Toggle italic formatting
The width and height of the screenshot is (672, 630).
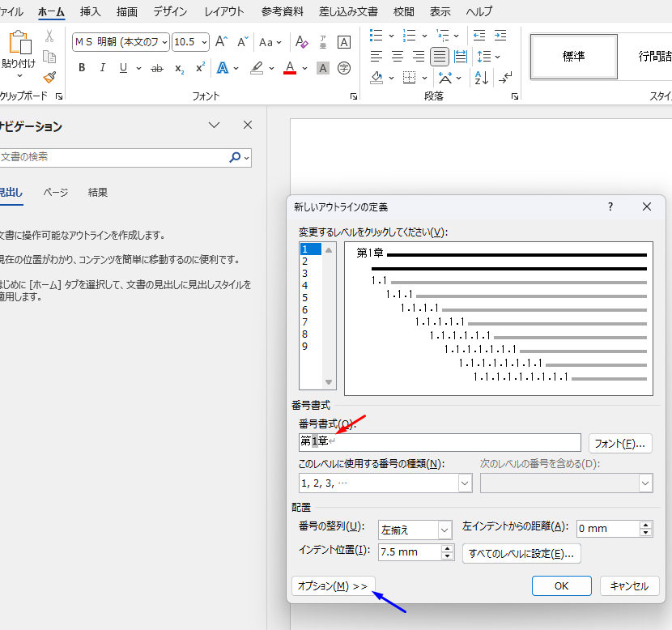[x=103, y=68]
